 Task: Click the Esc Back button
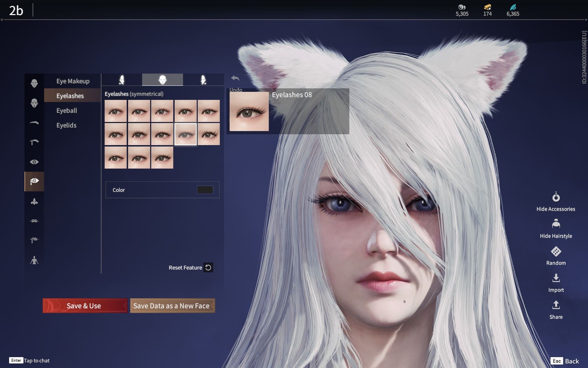coord(565,361)
